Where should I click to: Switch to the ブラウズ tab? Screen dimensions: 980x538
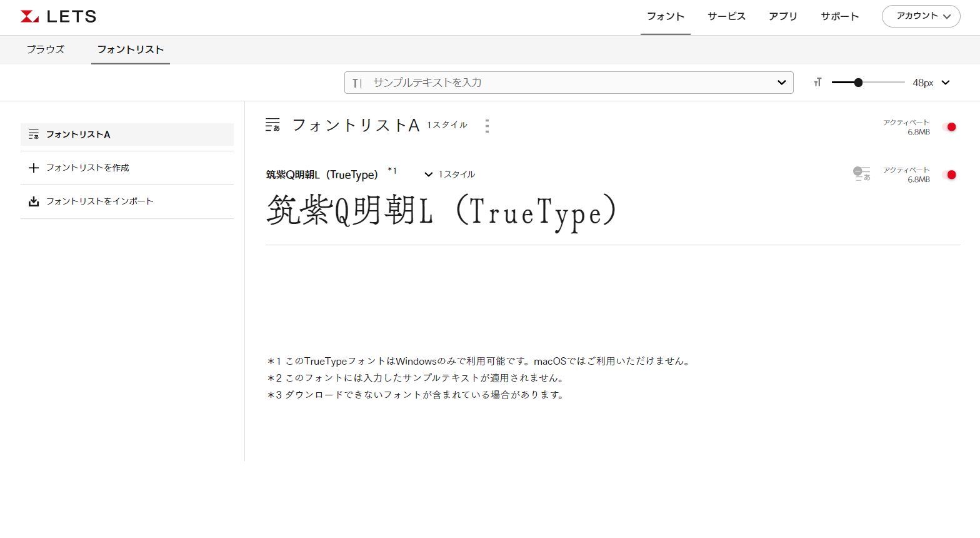46,49
